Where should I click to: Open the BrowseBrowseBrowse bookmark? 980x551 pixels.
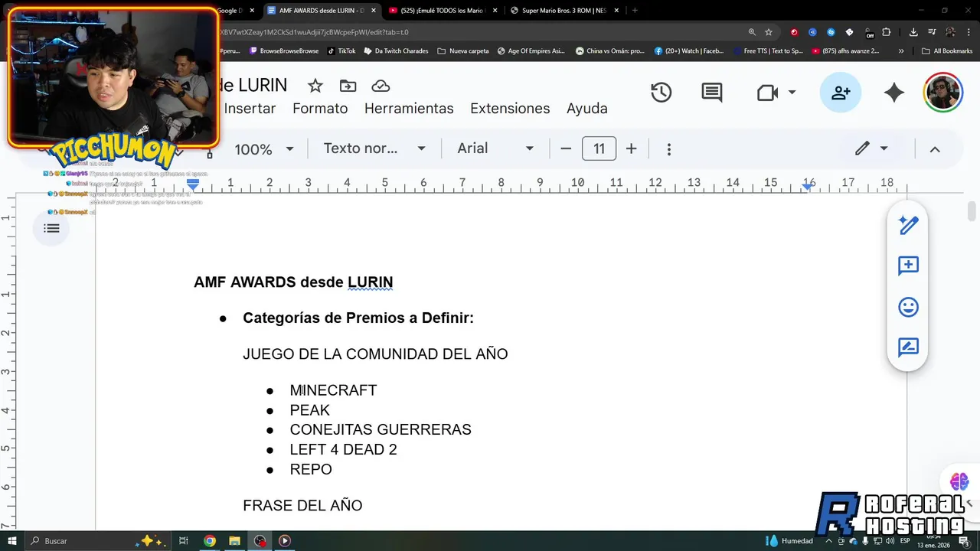[284, 51]
